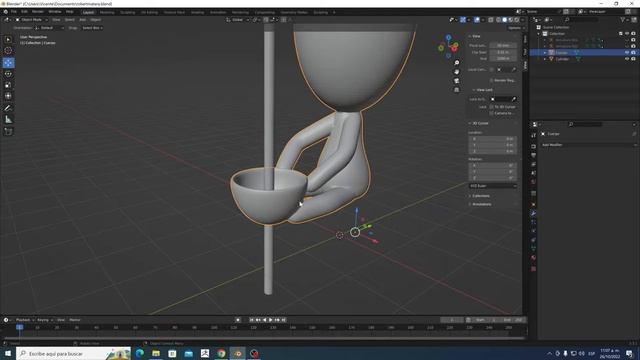Open the XYZ Euler rotation mode dropdown
The height and width of the screenshot is (360, 640).
493,186
